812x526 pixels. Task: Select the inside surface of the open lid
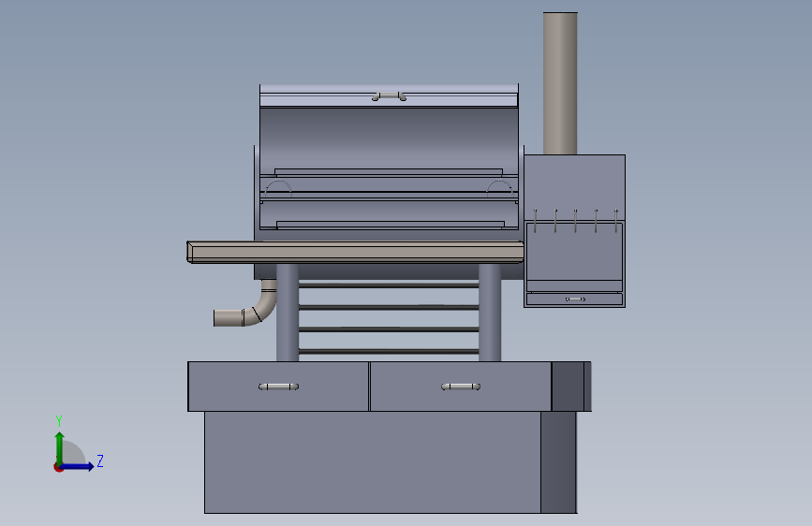tap(389, 137)
